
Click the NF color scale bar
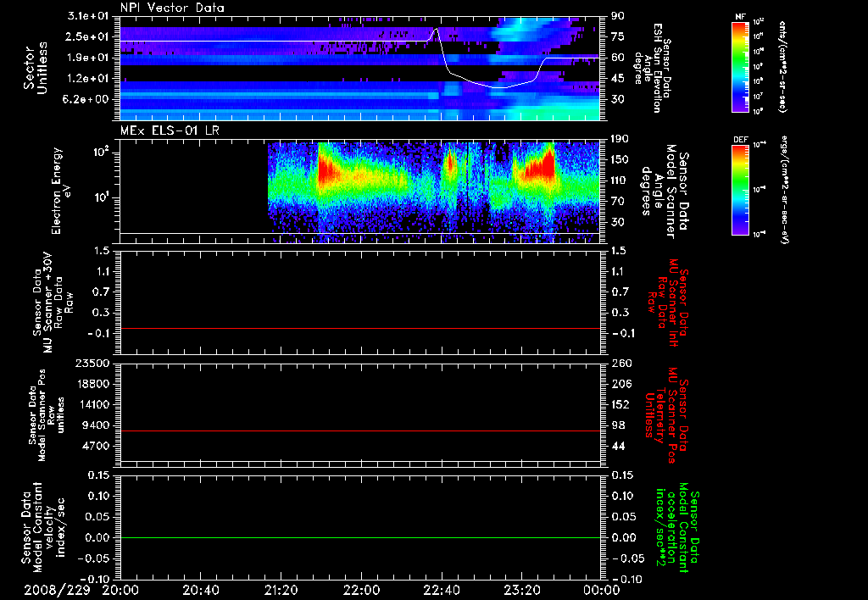[x=740, y=66]
